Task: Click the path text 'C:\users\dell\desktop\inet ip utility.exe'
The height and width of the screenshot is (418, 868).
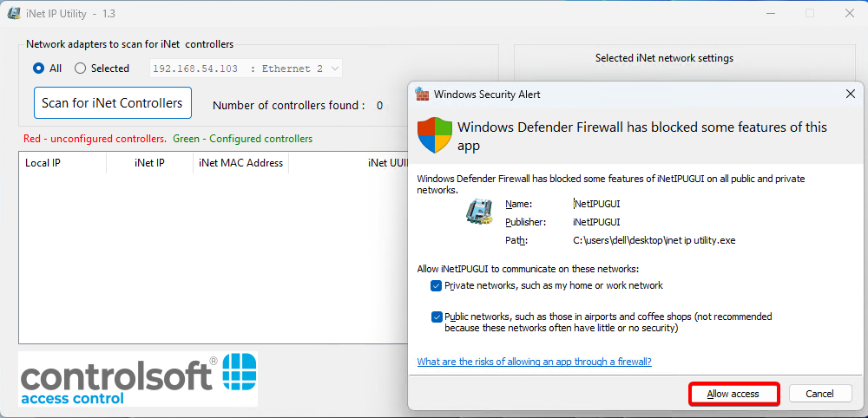Action: tap(654, 240)
